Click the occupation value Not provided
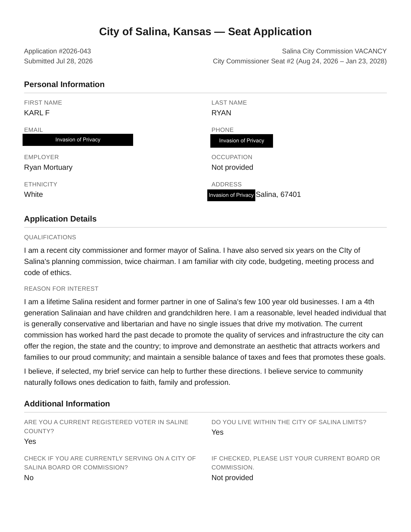 click(x=232, y=167)
